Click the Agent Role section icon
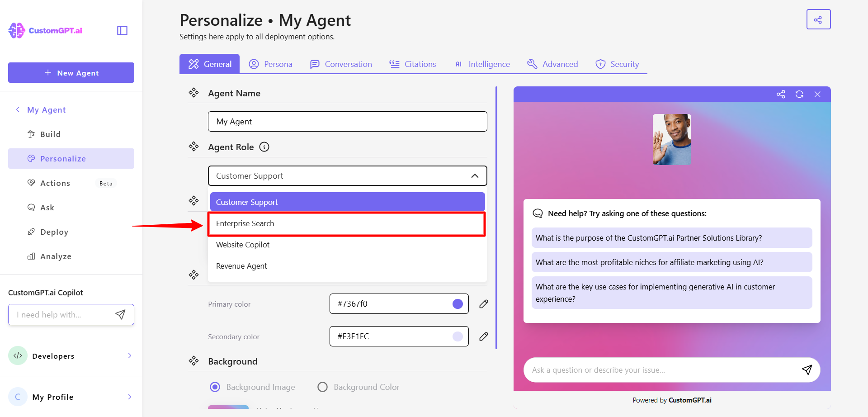The image size is (868, 417). point(194,147)
